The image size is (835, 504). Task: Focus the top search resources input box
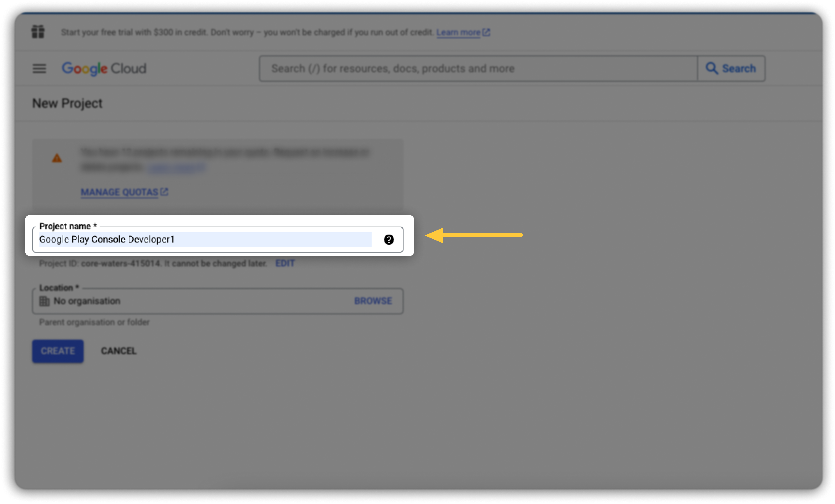(x=478, y=69)
